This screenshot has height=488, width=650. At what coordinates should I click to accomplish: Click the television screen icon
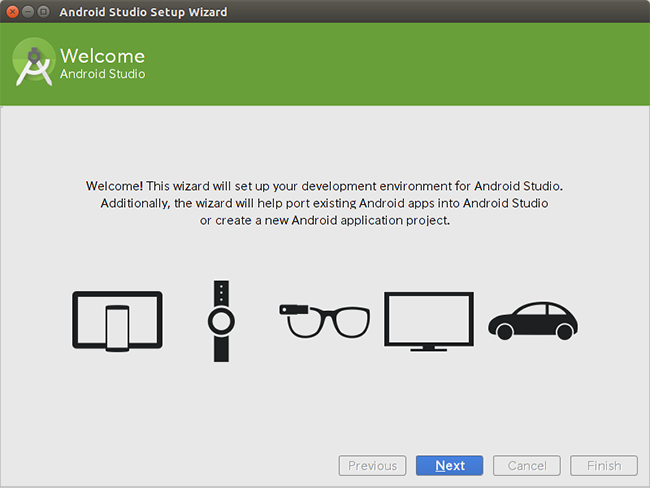tap(429, 322)
